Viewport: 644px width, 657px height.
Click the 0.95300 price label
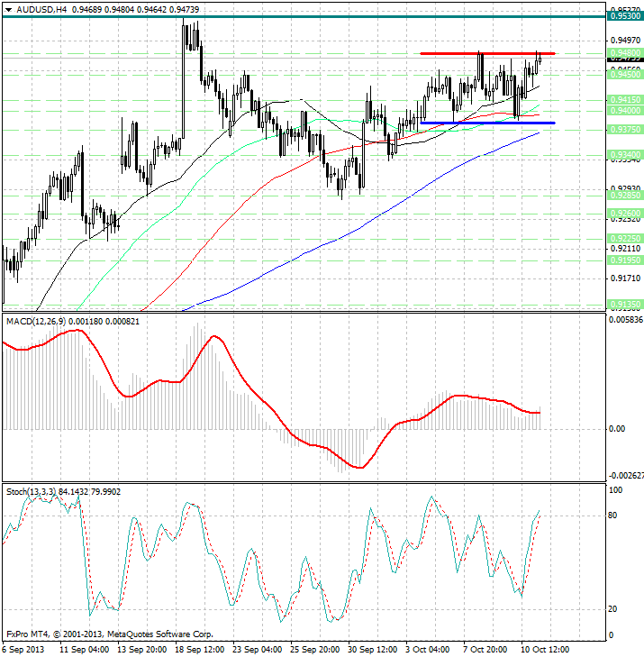[x=625, y=16]
